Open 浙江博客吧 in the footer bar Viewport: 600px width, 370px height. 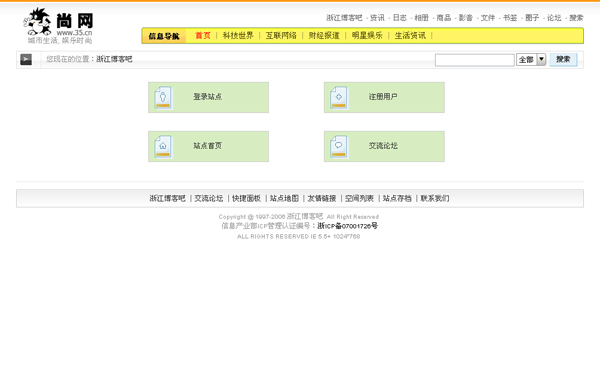pyautogui.click(x=167, y=198)
